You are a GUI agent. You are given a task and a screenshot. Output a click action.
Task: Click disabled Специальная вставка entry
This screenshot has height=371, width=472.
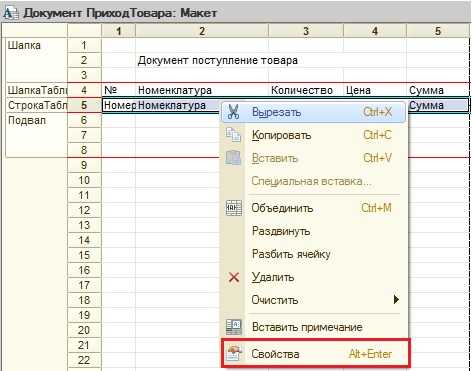pyautogui.click(x=314, y=181)
